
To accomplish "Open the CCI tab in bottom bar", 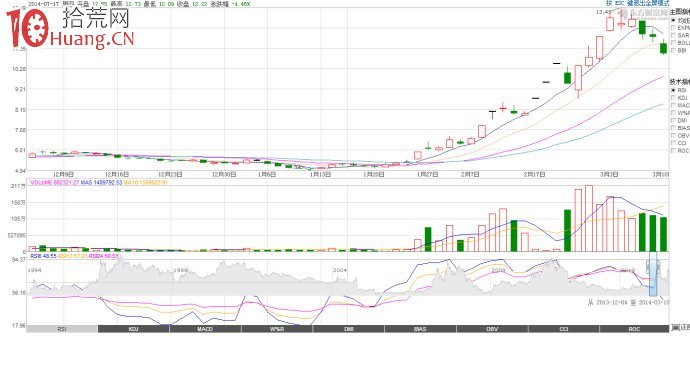I will [564, 329].
